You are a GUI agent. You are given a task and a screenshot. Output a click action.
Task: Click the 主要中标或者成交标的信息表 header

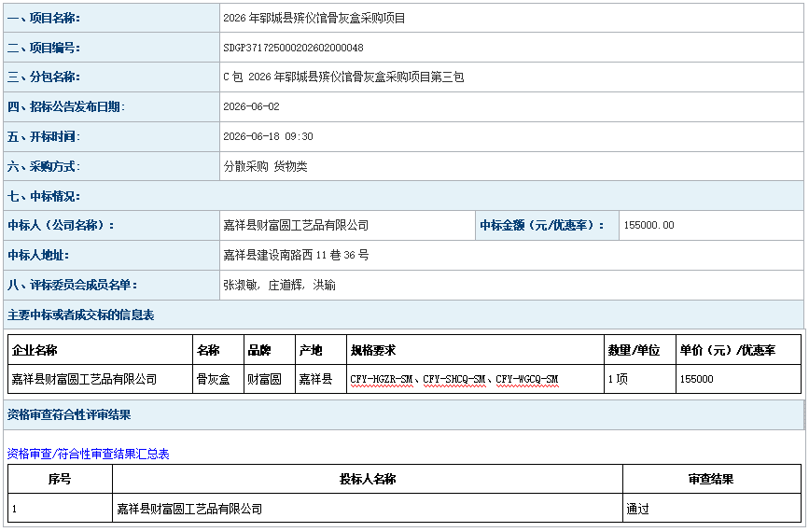[x=80, y=315]
